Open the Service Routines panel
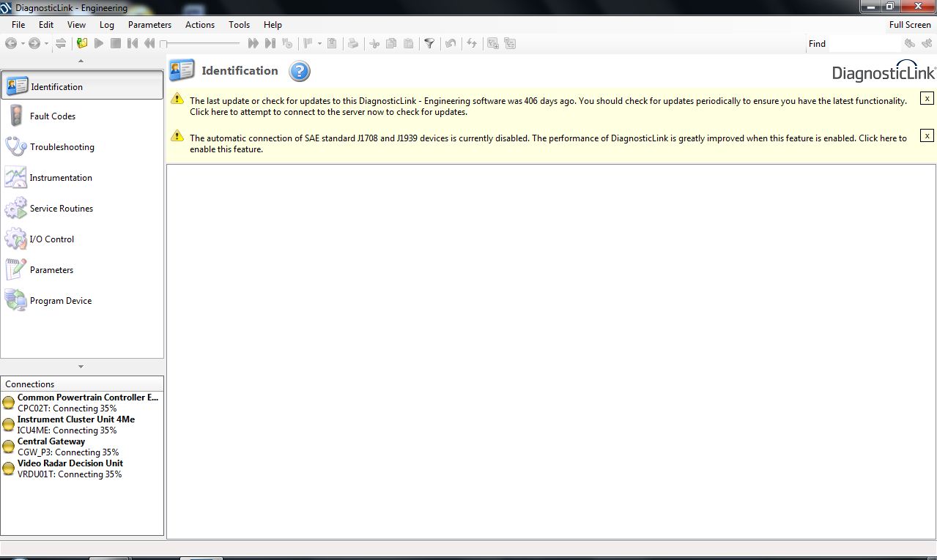The width and height of the screenshot is (937, 560). tap(82, 209)
